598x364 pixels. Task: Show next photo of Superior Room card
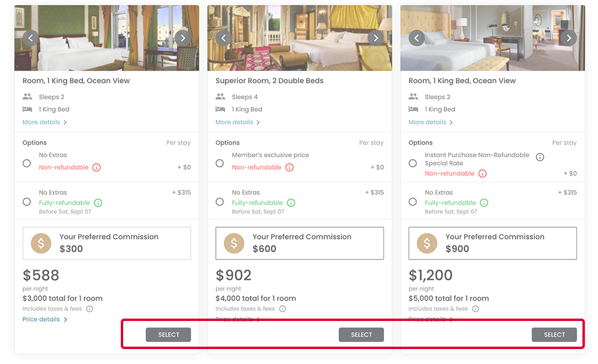376,38
